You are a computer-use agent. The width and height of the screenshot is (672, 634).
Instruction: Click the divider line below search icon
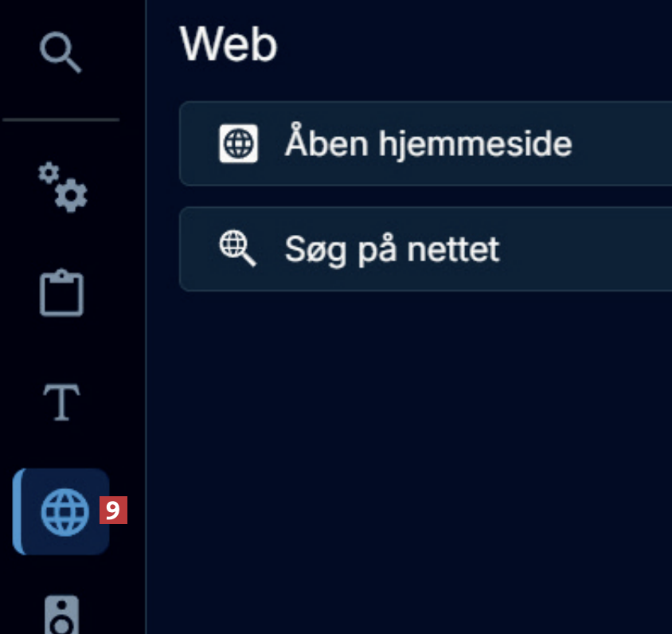(x=61, y=120)
